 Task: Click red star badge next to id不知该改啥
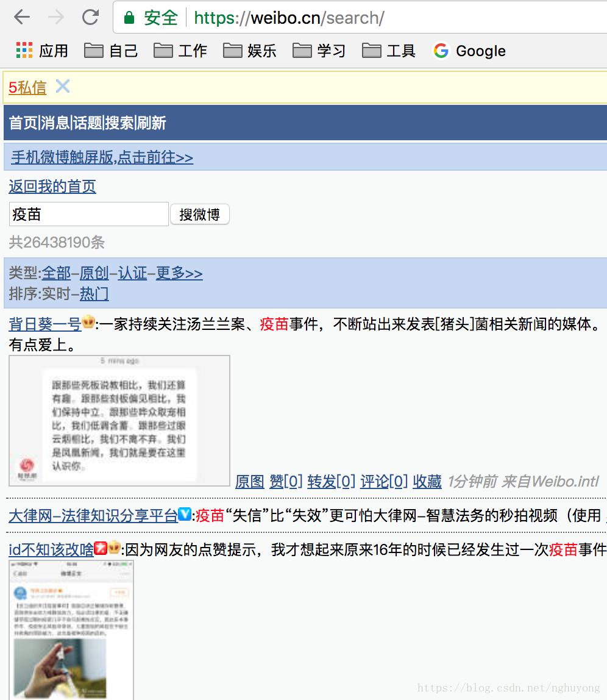(x=101, y=548)
